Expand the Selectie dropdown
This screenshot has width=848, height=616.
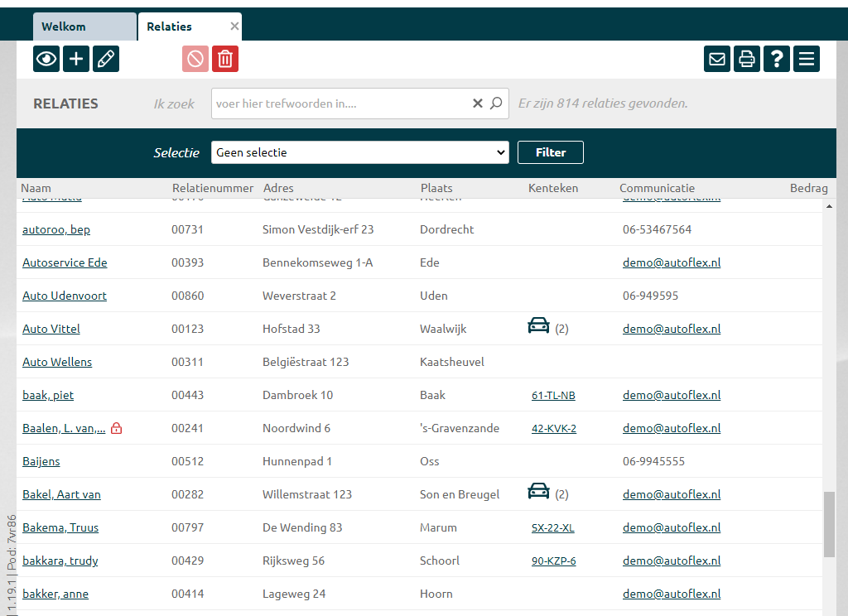click(x=359, y=152)
